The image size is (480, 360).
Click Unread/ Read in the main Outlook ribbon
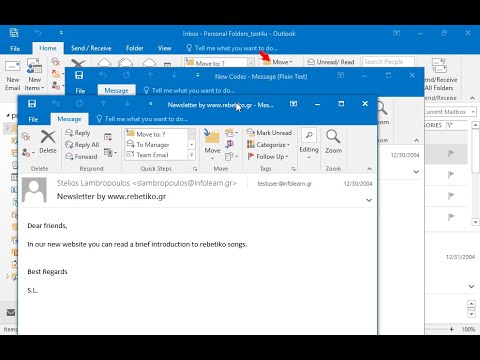(331, 62)
